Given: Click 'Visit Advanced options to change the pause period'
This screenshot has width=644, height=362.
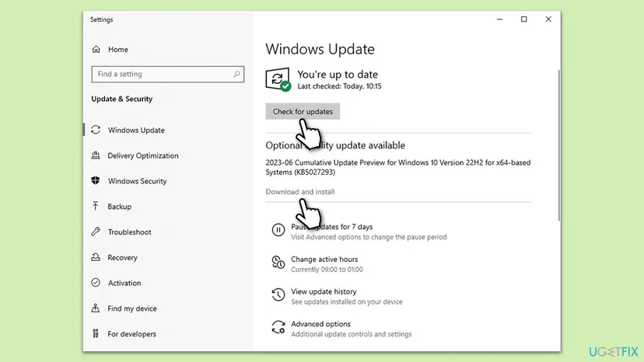Looking at the screenshot, I should (x=369, y=237).
